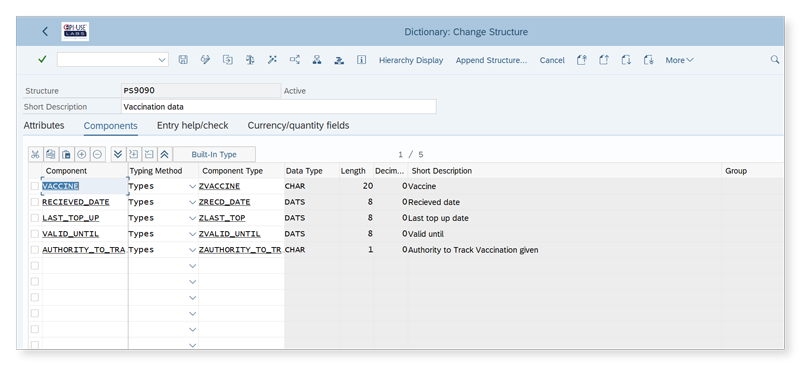
Task: Click the Built-In Type button
Action: 214,154
